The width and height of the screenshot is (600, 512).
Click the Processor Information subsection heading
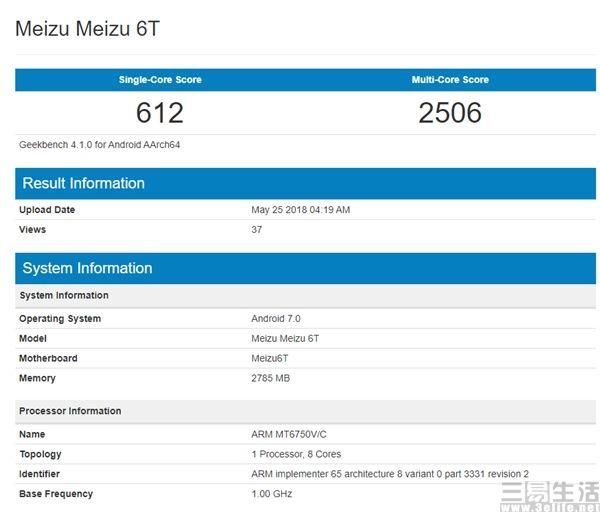pos(70,411)
